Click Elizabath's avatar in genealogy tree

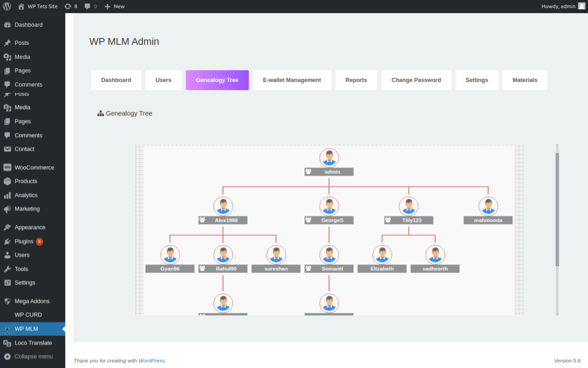[x=382, y=254]
